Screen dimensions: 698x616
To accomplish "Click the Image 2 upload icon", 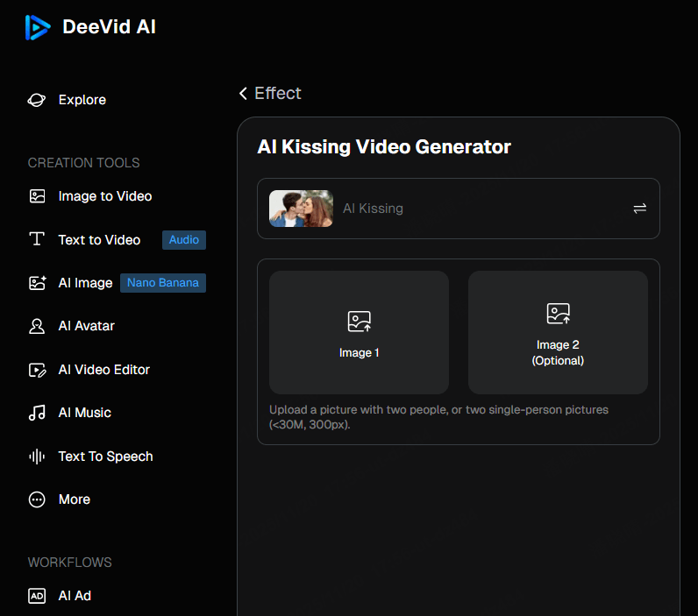I will click(559, 314).
